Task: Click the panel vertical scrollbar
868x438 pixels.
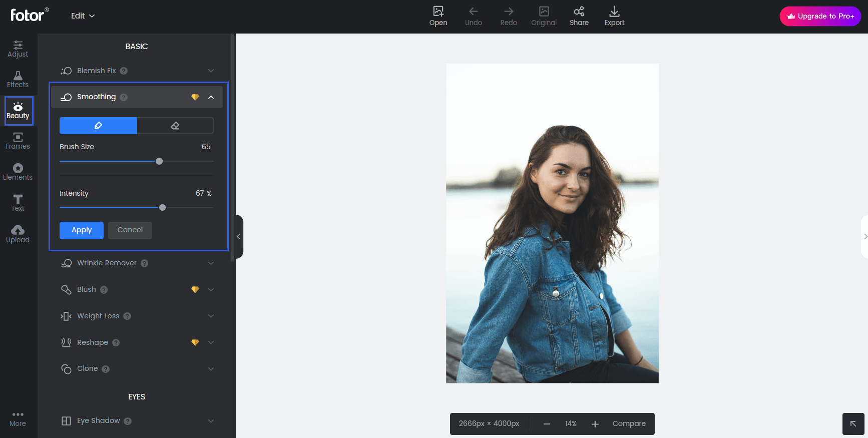Action: click(232, 147)
